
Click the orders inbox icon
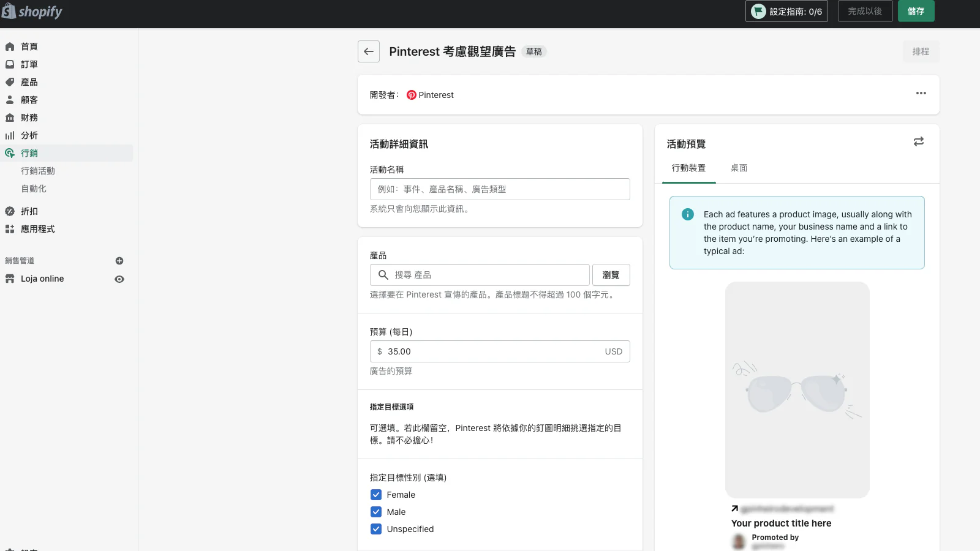pos(10,64)
